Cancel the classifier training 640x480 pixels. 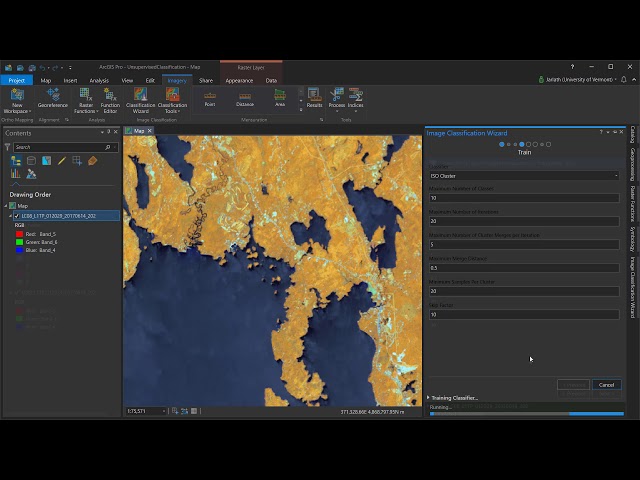pyautogui.click(x=606, y=384)
